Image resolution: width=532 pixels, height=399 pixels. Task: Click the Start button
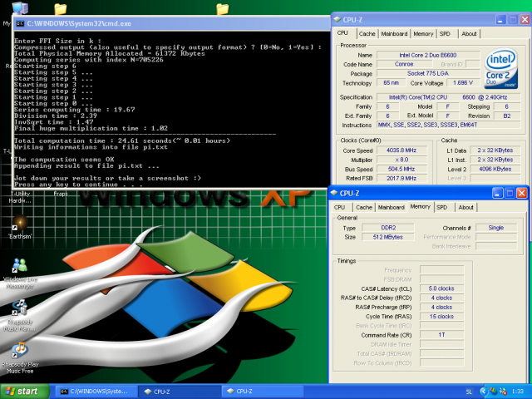(x=24, y=392)
